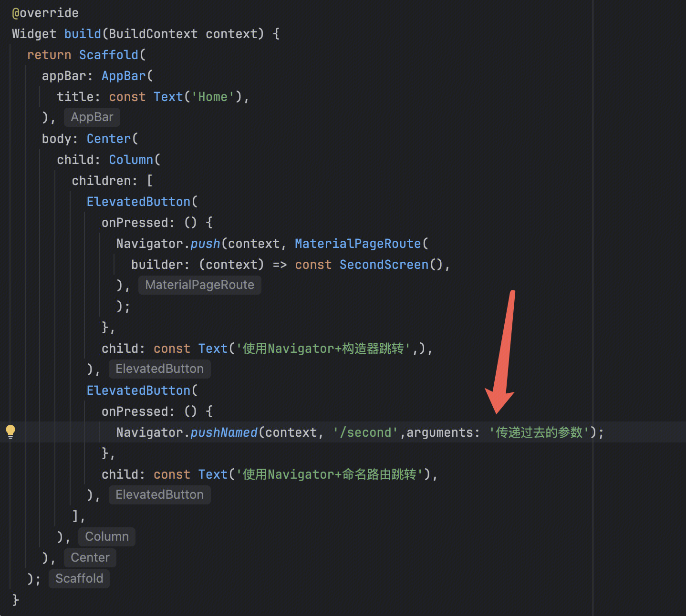Viewport: 686px width, 616px height.
Task: Click the build method name
Action: 83,34
